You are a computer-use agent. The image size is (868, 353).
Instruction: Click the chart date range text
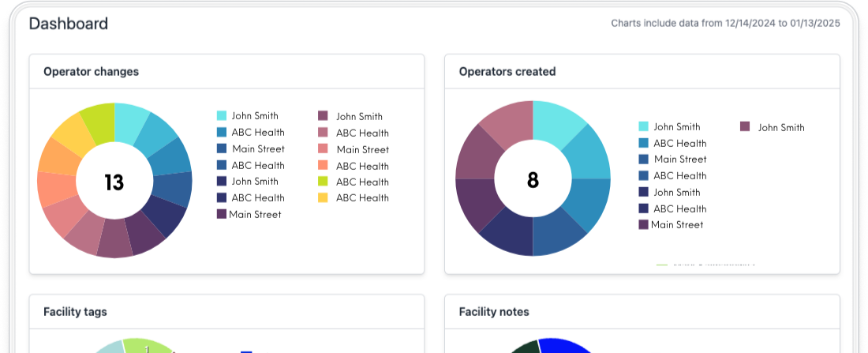(x=725, y=24)
